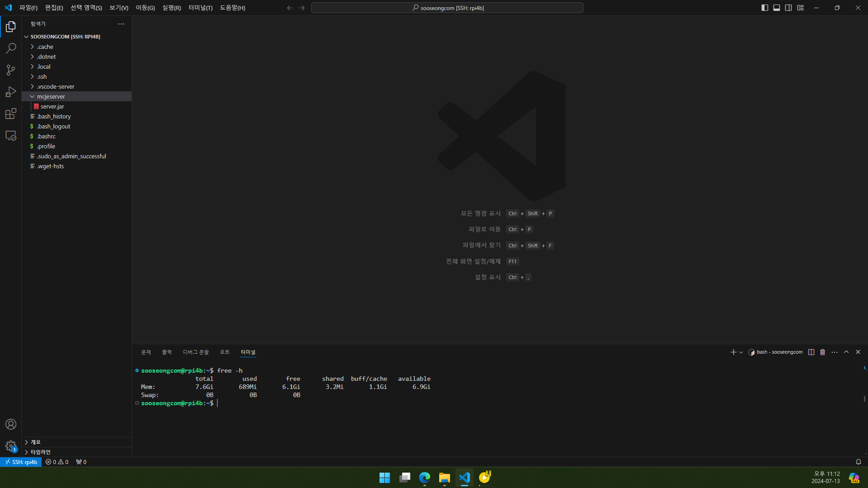Open the Remote Explorer view icon
Image resolution: width=868 pixels, height=488 pixels.
point(11,135)
